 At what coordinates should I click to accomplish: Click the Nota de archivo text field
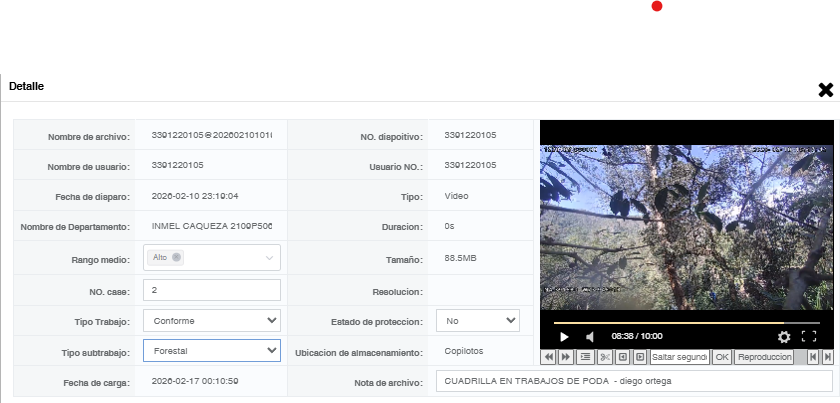(634, 382)
